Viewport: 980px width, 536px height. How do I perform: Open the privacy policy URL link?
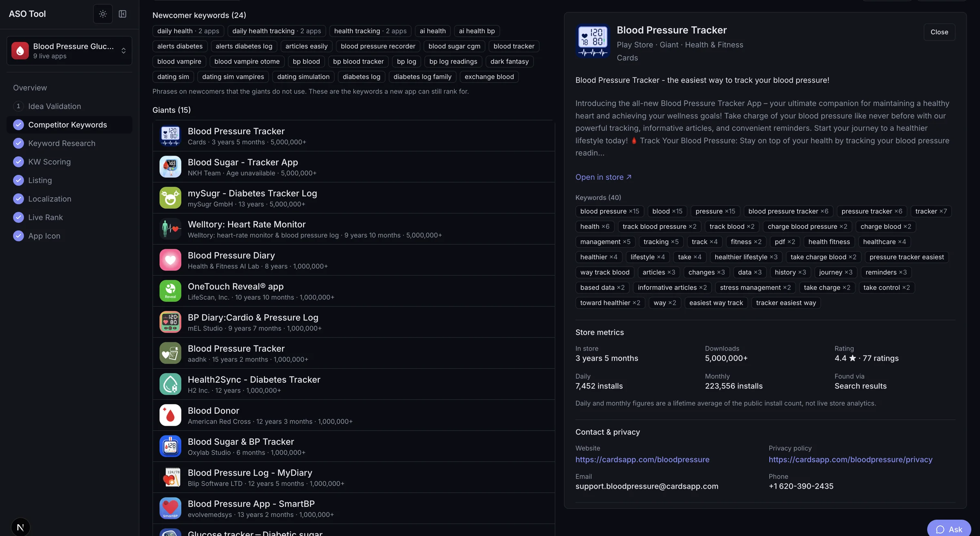coord(851,460)
